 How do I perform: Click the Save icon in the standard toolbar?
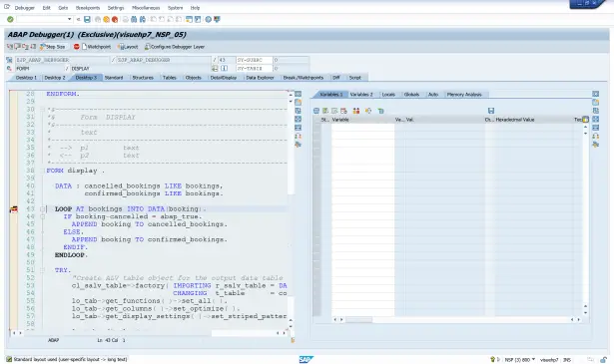pyautogui.click(x=87, y=19)
